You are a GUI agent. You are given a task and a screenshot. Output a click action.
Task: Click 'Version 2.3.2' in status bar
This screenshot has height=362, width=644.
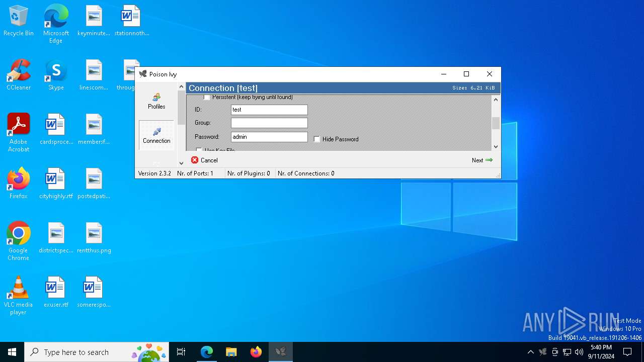(x=154, y=173)
